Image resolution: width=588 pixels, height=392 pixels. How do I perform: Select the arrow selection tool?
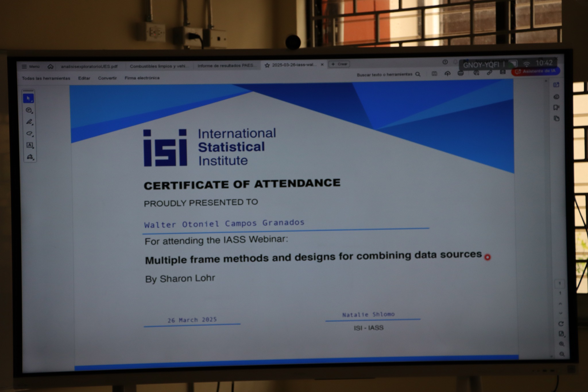click(x=28, y=99)
